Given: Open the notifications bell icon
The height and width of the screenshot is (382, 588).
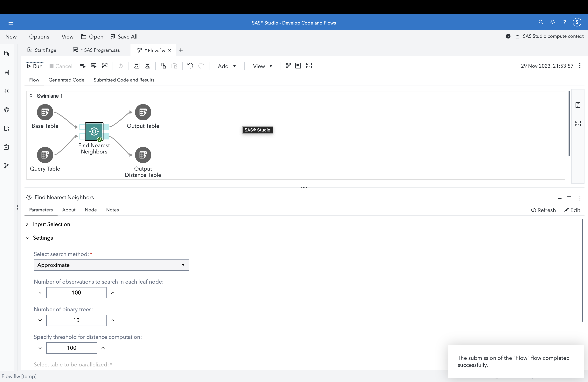Looking at the screenshot, I should click(x=553, y=22).
